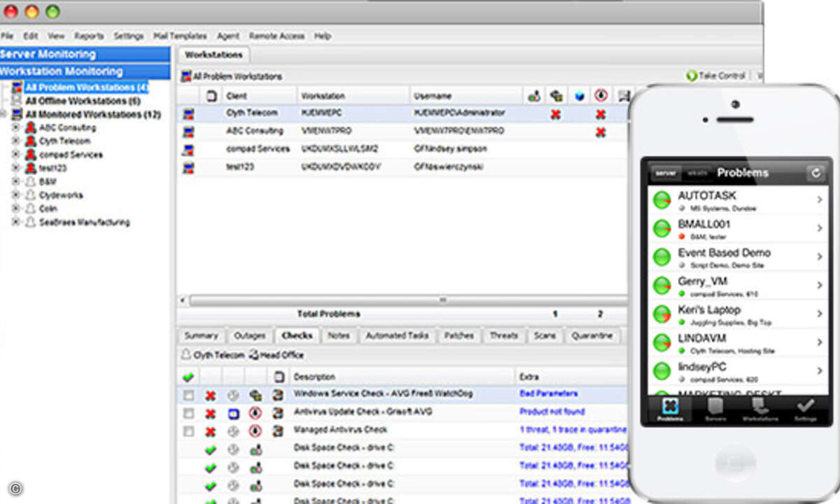The width and height of the screenshot is (840, 504).
Task: Open the Reports menu
Action: [x=89, y=36]
